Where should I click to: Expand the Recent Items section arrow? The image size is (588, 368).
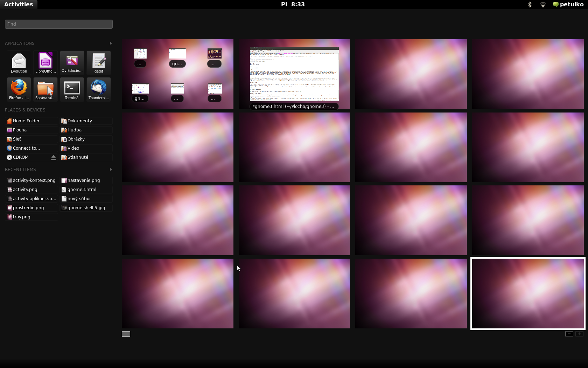click(111, 169)
